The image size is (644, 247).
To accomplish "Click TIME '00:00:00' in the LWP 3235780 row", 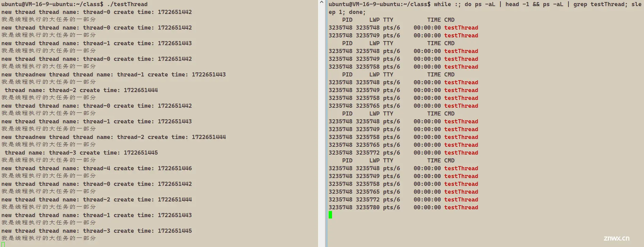I will 427,207.
